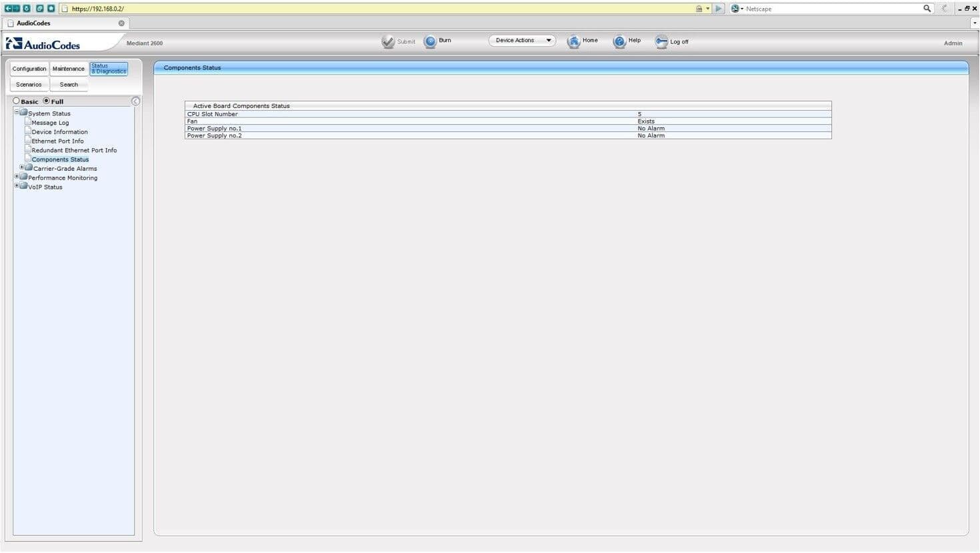The width and height of the screenshot is (980, 553).
Task: Collapse the navigation pane with the arrow icon
Action: (135, 101)
